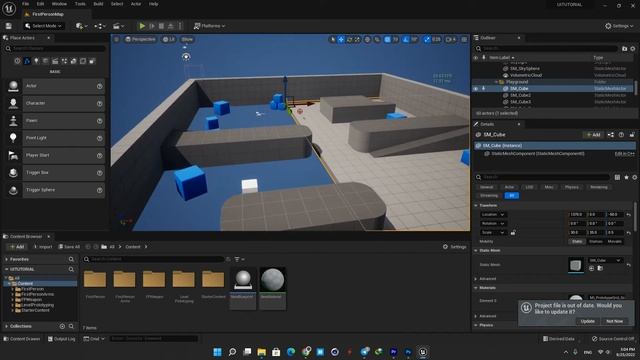Select Recently Placed clock category icon
The height and width of the screenshot is (360, 640).
17,61
